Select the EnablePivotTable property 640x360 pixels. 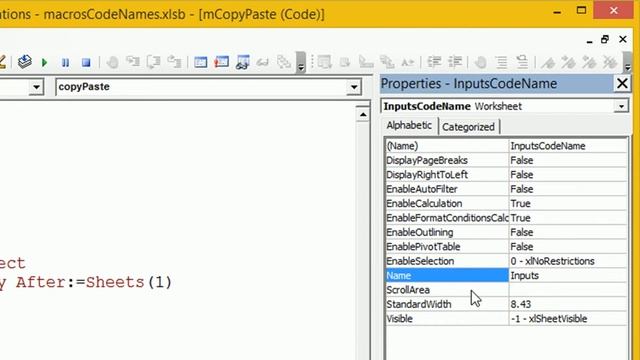tap(447, 247)
